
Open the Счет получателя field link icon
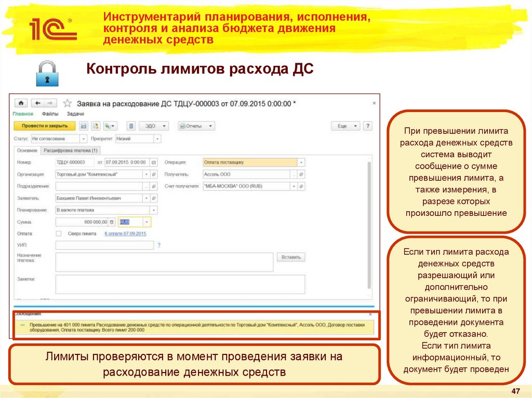(301, 186)
